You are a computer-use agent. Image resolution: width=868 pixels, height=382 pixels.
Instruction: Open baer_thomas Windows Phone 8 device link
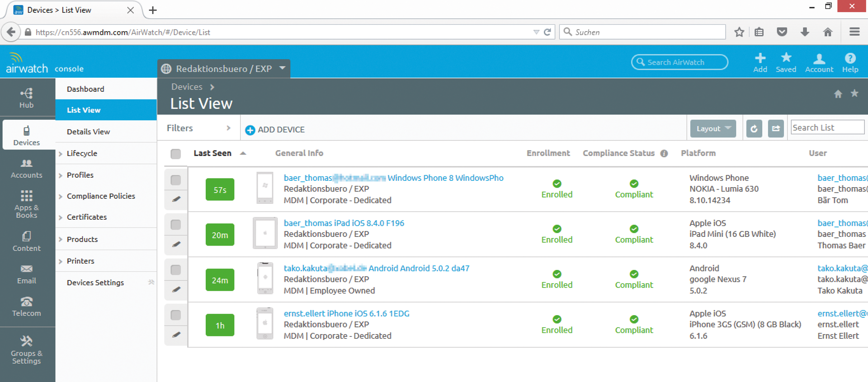point(393,178)
